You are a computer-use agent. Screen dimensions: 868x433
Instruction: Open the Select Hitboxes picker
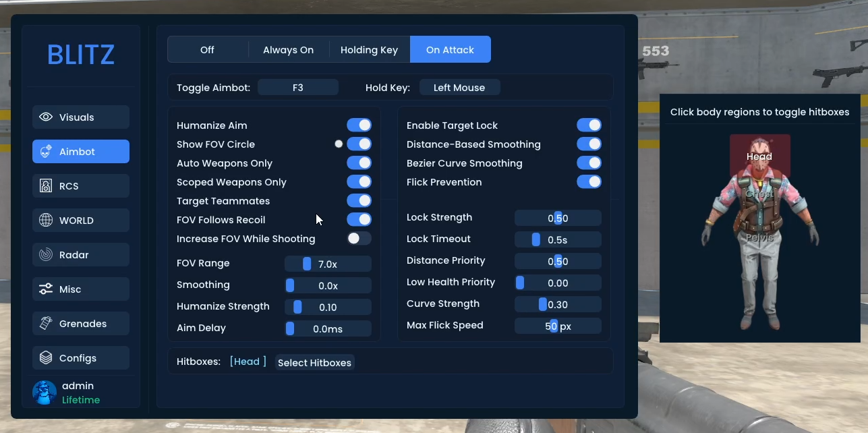click(x=314, y=362)
